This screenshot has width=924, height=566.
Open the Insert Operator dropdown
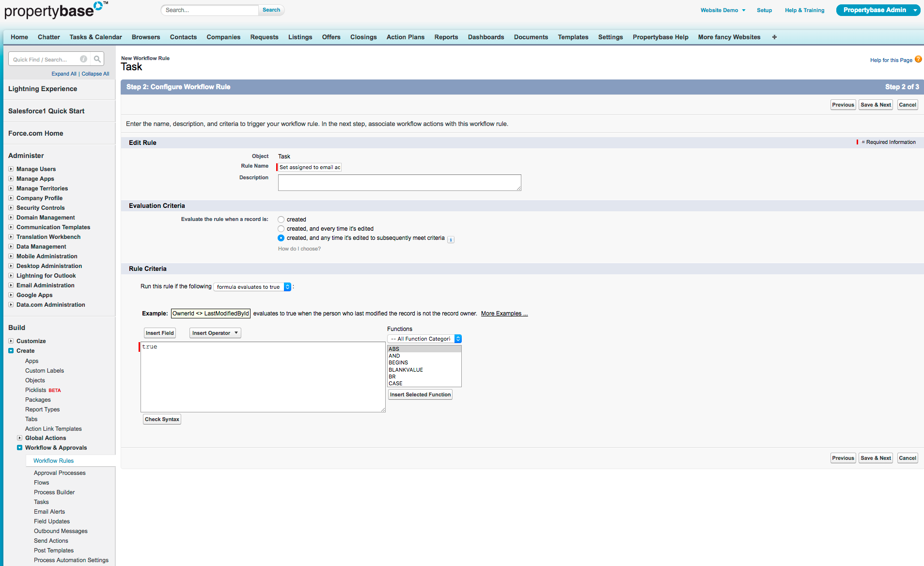(x=215, y=333)
